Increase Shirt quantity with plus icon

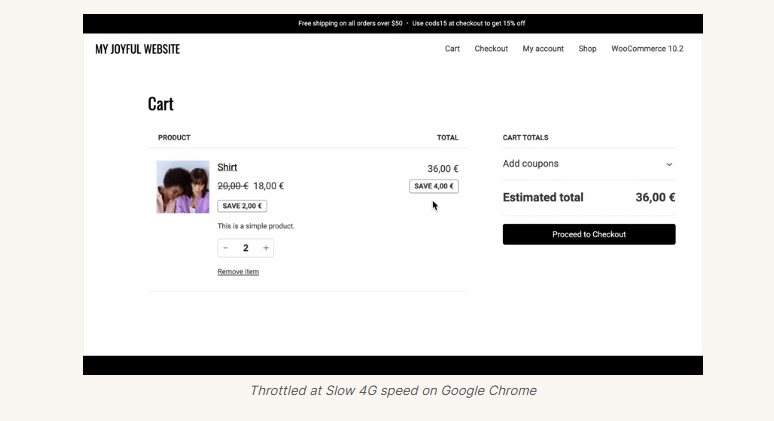click(266, 248)
